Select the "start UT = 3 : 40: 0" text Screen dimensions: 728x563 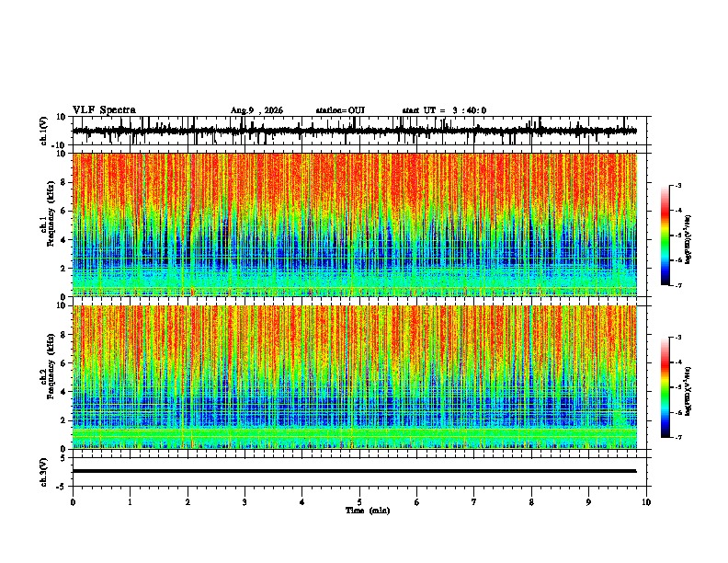tap(444, 110)
